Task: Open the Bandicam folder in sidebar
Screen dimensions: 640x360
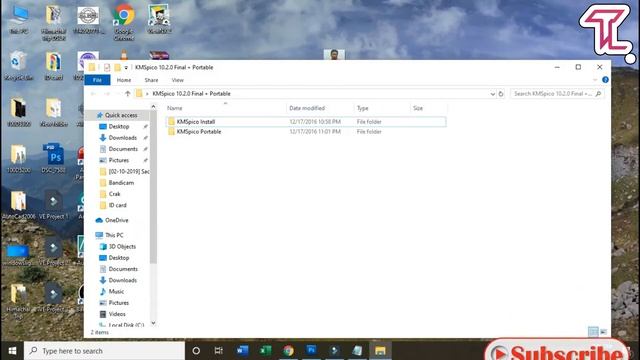Action: click(x=121, y=183)
